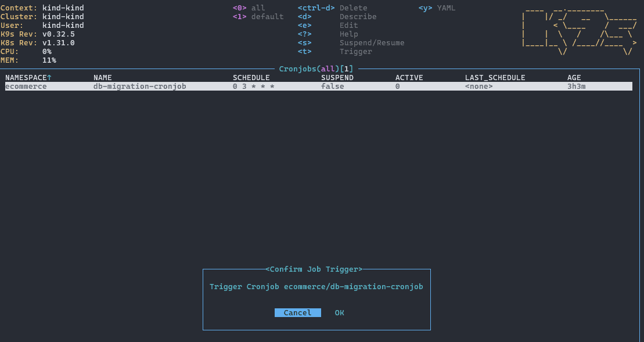The image size is (644, 342).
Task: Click the LAST_SCHEDULE column header
Action: (x=495, y=78)
